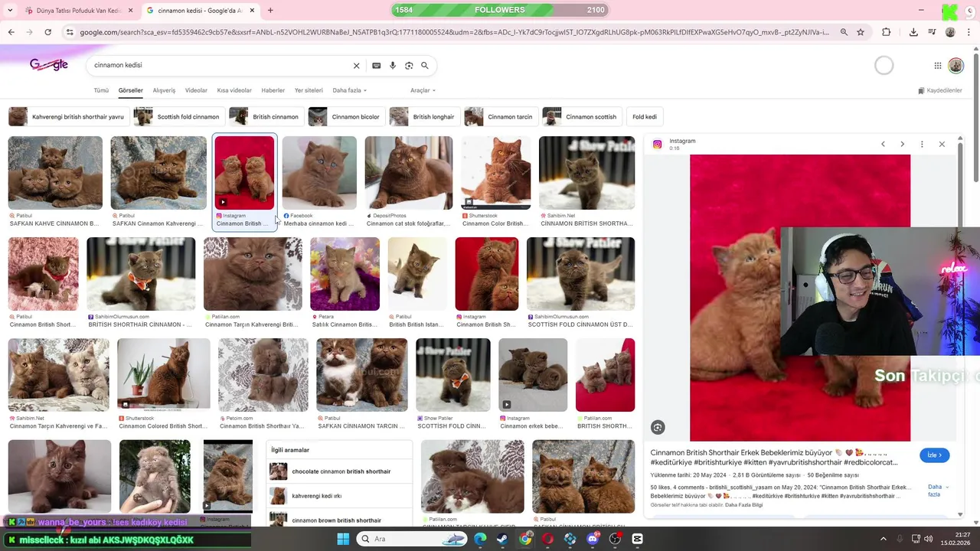
Task: Open Google apps grid
Action: point(937,66)
